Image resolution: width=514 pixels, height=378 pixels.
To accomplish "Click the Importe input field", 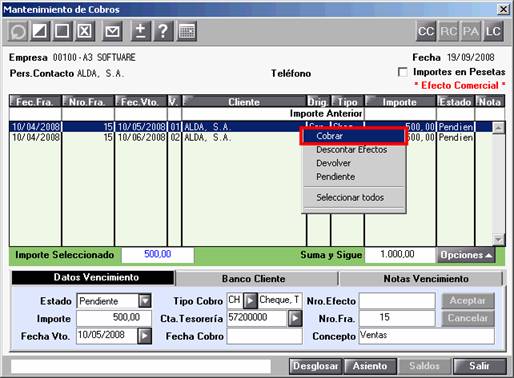I will [x=114, y=318].
